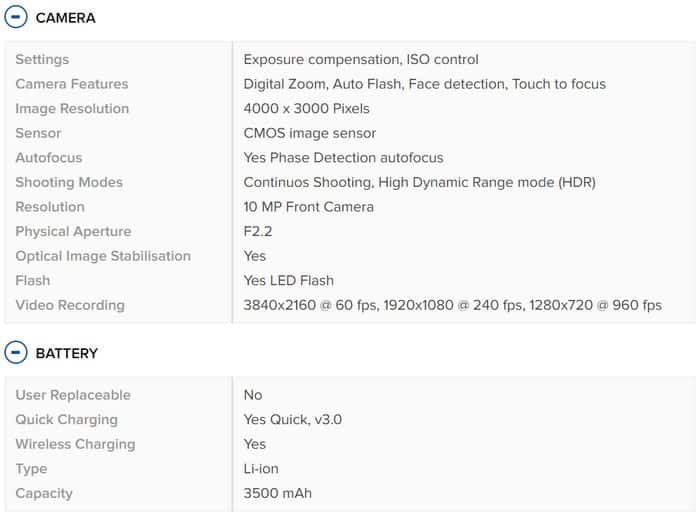Collapse the CAMERA section minus icon

(16, 18)
